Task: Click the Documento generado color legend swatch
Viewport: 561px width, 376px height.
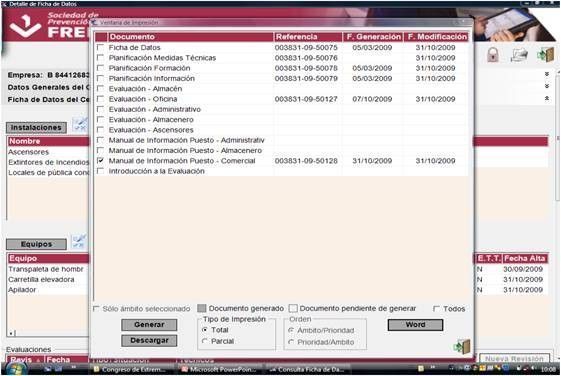Action: click(202, 308)
